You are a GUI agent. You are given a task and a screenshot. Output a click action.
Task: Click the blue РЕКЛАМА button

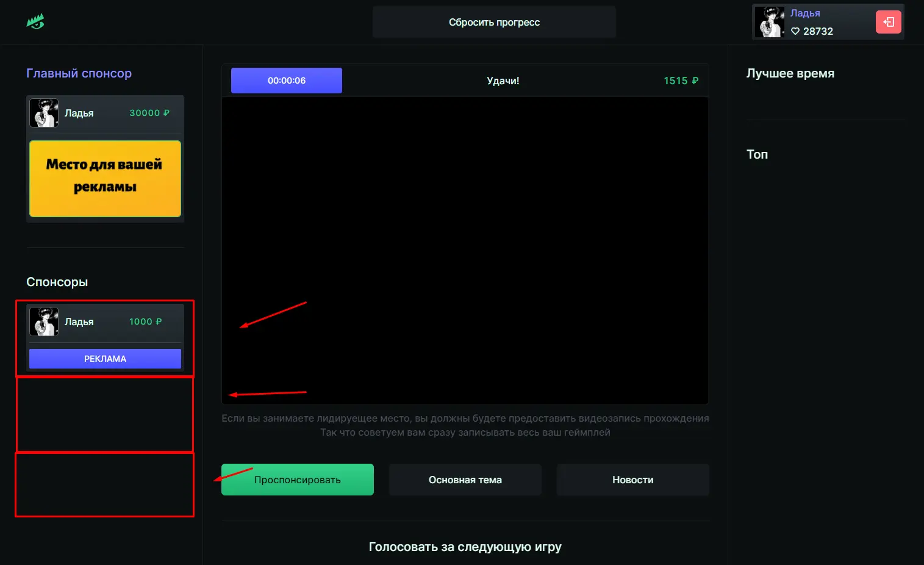pos(105,359)
